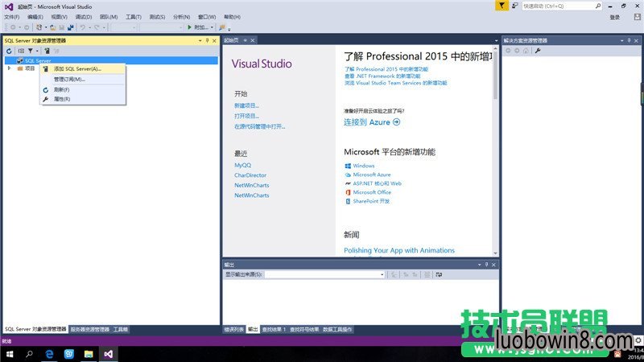
Task: Open SQL Server panel window position dropdown
Action: [200, 41]
